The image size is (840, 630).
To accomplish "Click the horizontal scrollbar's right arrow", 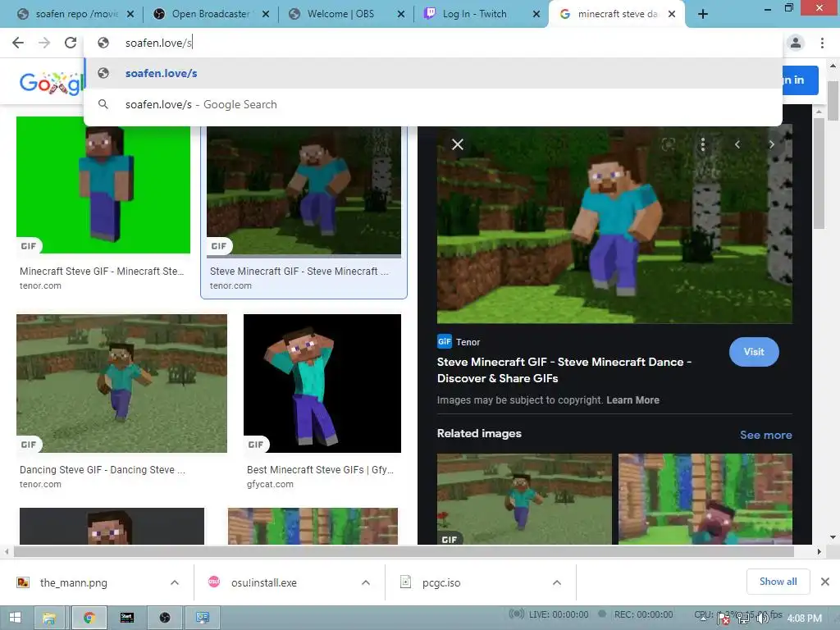I will [819, 551].
